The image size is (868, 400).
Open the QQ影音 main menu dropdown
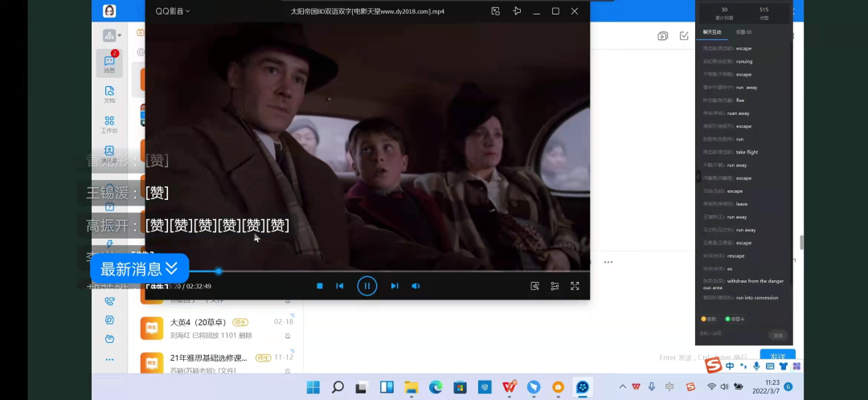click(x=172, y=11)
